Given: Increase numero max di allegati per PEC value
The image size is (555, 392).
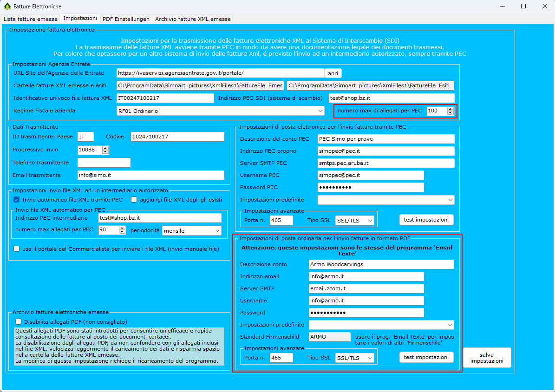Looking at the screenshot, I should click(450, 109).
